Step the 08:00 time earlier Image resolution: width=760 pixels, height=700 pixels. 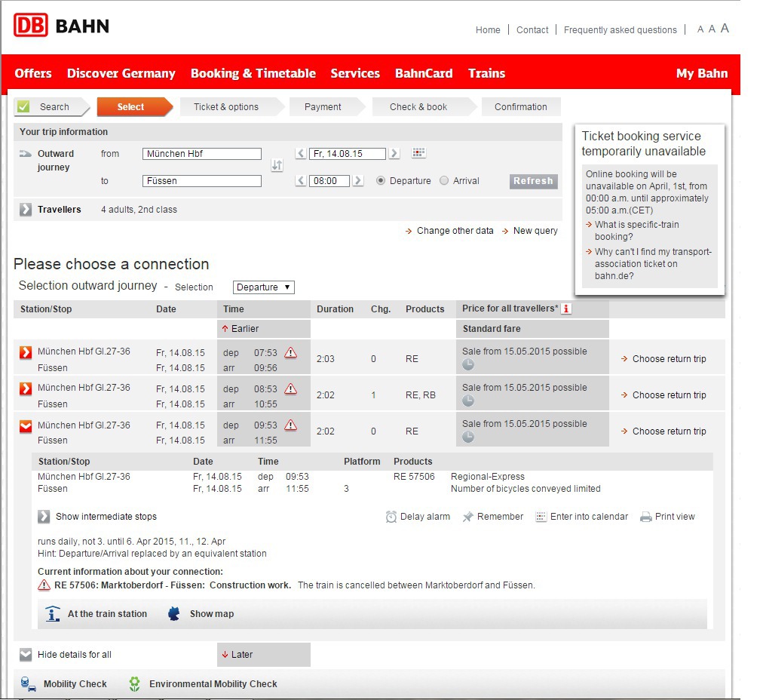pyautogui.click(x=301, y=181)
